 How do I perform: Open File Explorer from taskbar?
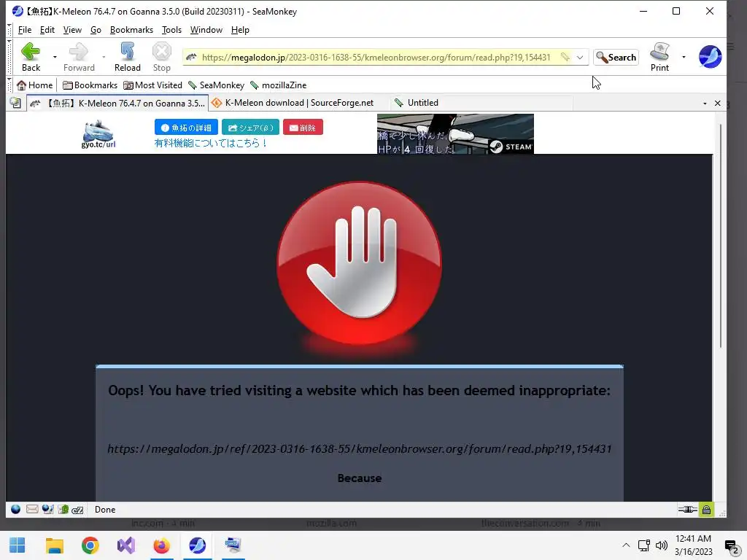[54, 545]
